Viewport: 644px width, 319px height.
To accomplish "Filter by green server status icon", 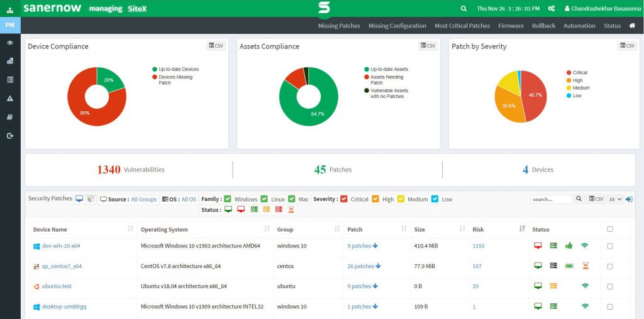I will click(x=254, y=210).
